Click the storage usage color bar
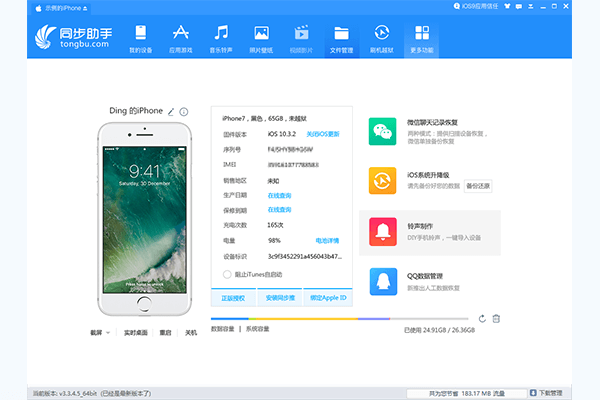This screenshot has height=400, width=600. pyautogui.click(x=339, y=318)
